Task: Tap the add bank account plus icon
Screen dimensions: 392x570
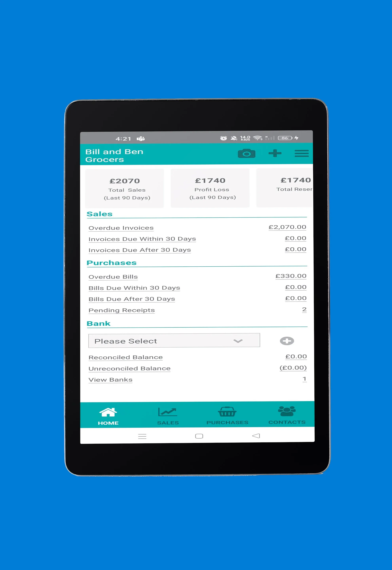Action: (286, 340)
